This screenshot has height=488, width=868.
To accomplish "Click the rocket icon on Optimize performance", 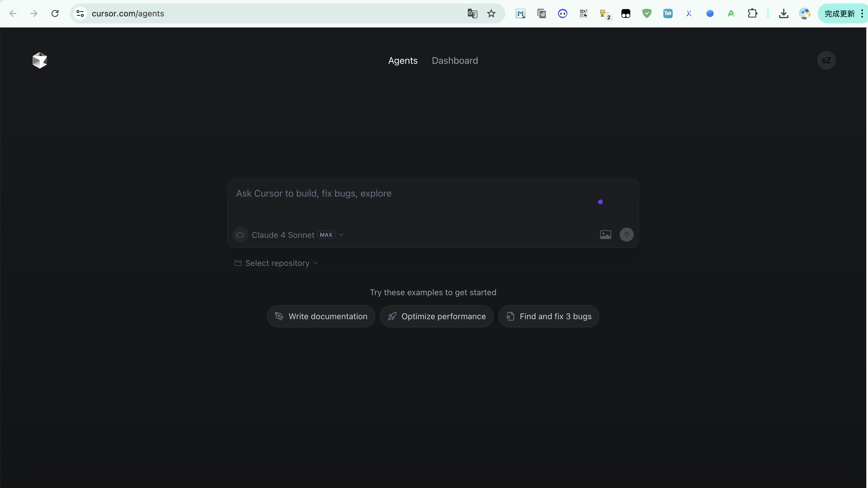I will coord(392,317).
